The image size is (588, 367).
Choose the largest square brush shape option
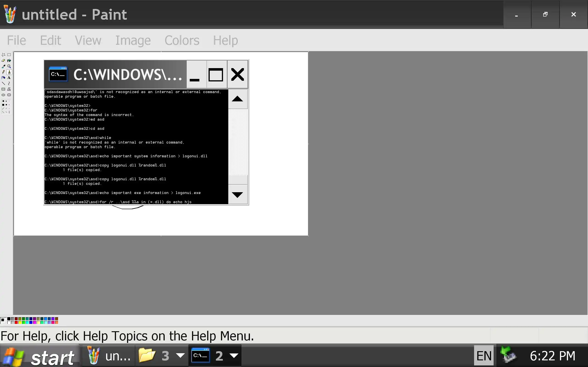(3, 105)
